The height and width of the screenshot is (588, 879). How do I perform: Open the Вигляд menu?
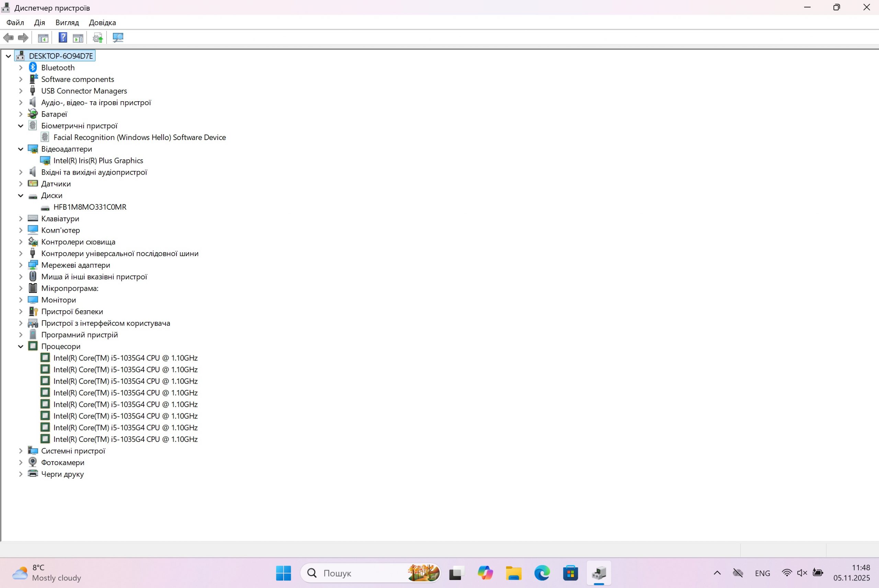(x=67, y=23)
